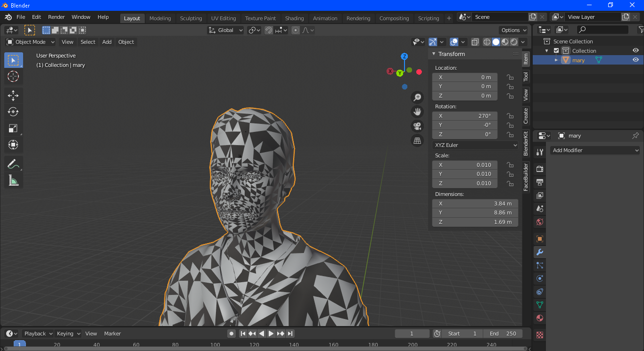Play animation forward
Viewport: 644px width, 351px height.
pos(271,334)
